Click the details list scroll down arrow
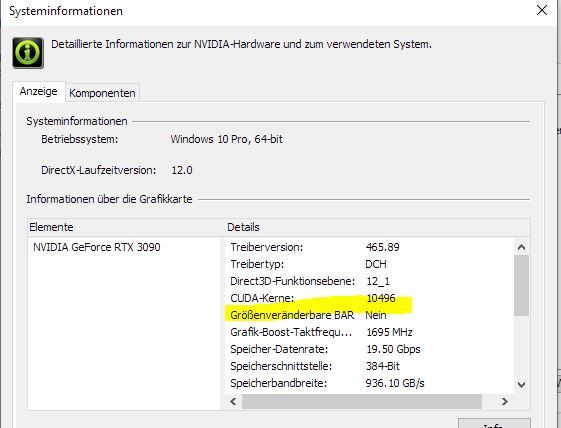 (x=521, y=385)
